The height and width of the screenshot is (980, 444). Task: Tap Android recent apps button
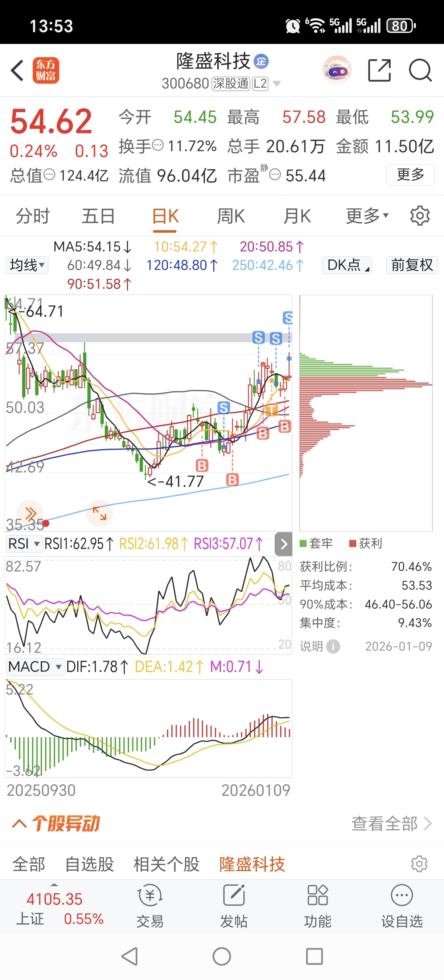point(314,956)
